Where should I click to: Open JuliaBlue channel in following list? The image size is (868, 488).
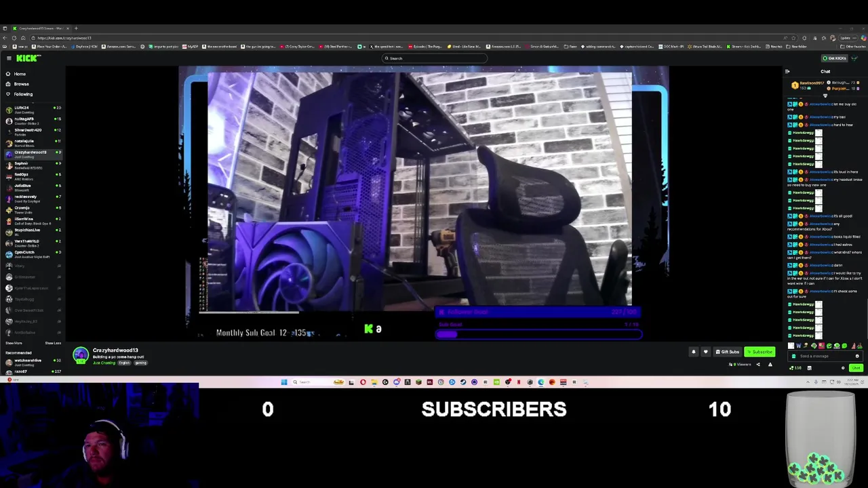pyautogui.click(x=33, y=186)
